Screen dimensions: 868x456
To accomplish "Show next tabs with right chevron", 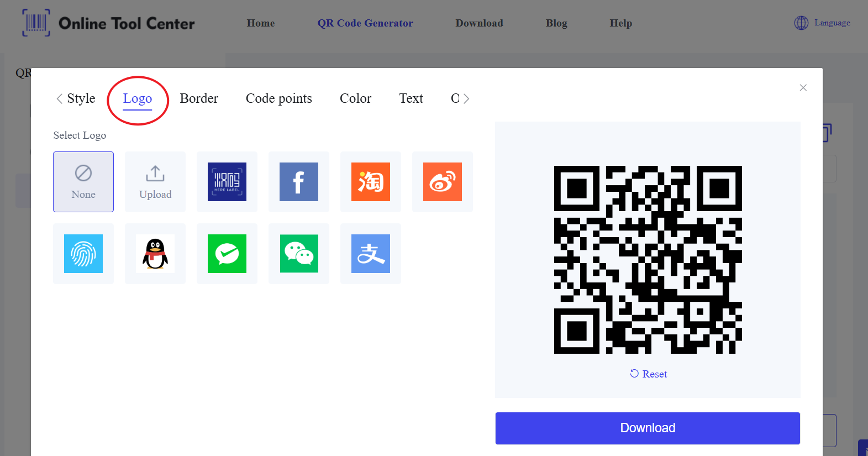I will coord(466,98).
